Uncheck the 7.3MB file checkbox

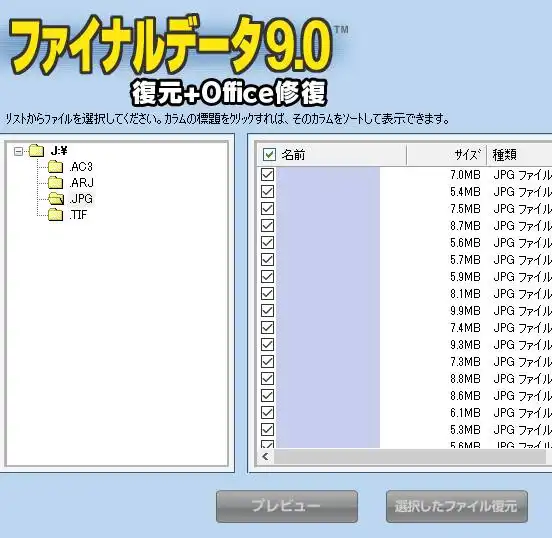click(x=268, y=362)
